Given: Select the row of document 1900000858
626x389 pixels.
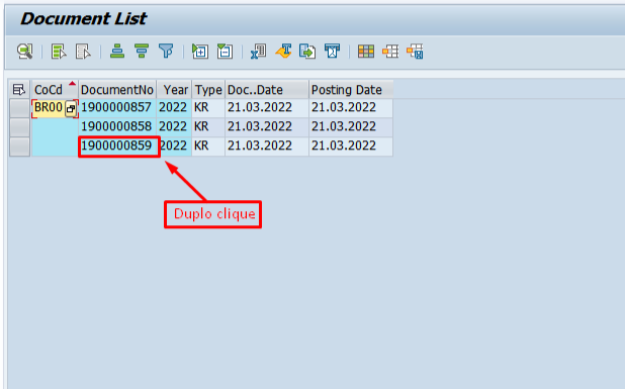Looking at the screenshot, I should click(x=19, y=127).
